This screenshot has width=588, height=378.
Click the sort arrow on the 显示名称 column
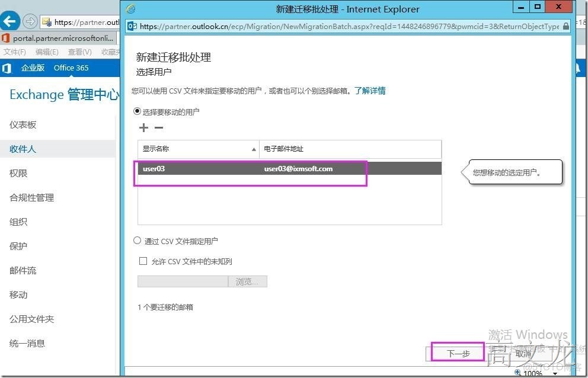tap(254, 149)
